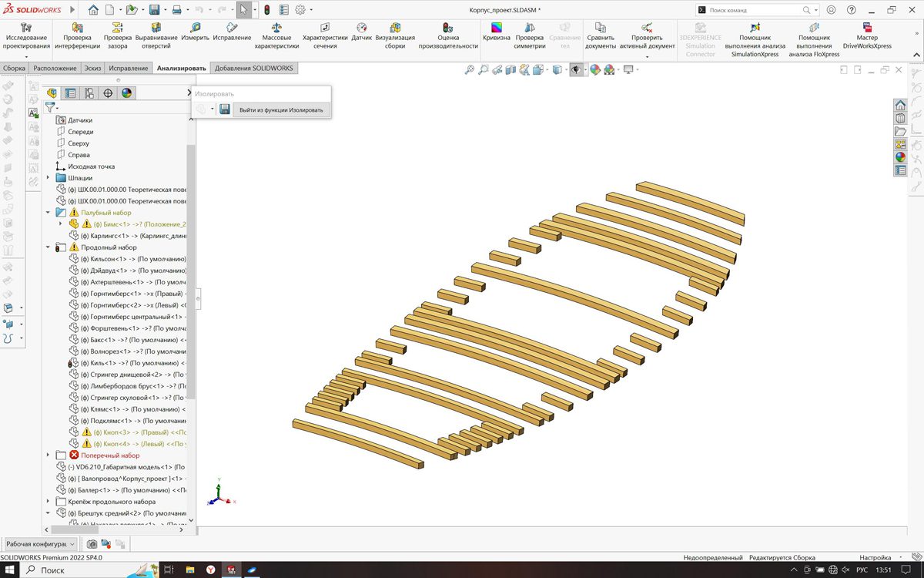Click Массовые характеристики icon

click(276, 32)
